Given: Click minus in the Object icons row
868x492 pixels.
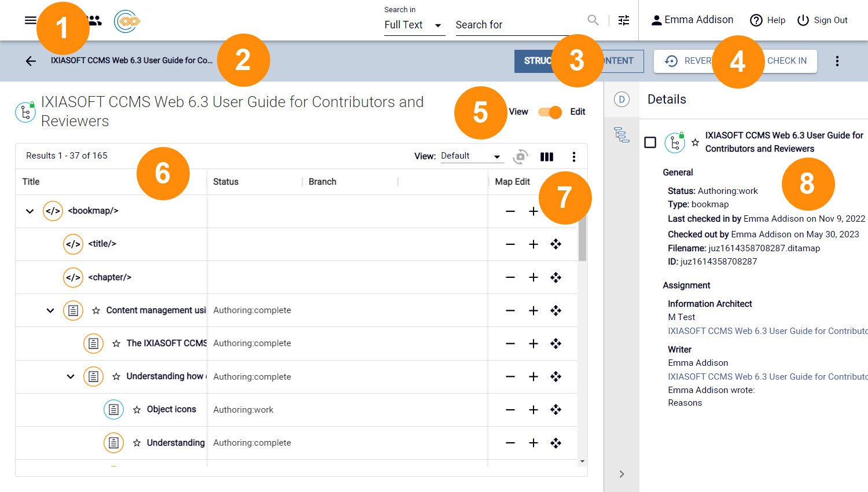Looking at the screenshot, I should [510, 410].
